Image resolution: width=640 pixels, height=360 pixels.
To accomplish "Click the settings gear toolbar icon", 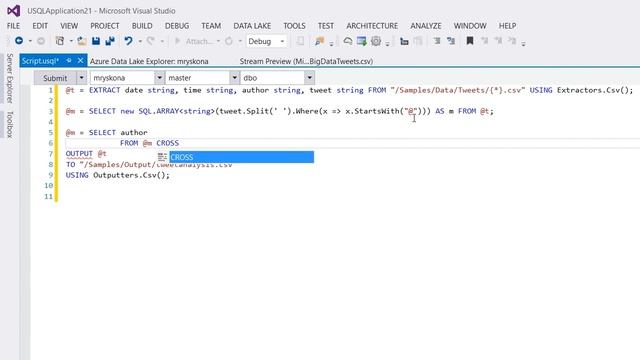I will [376, 41].
